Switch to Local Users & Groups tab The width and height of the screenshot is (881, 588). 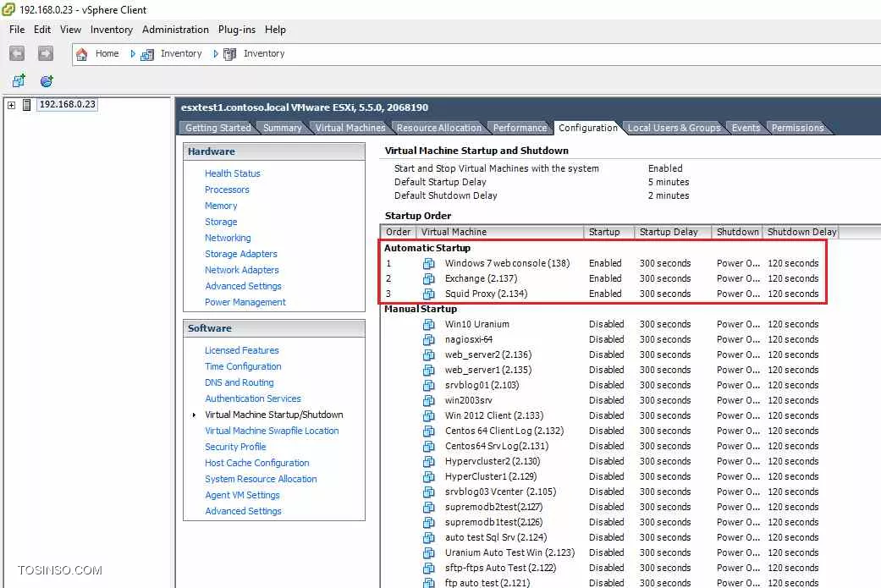coord(674,128)
